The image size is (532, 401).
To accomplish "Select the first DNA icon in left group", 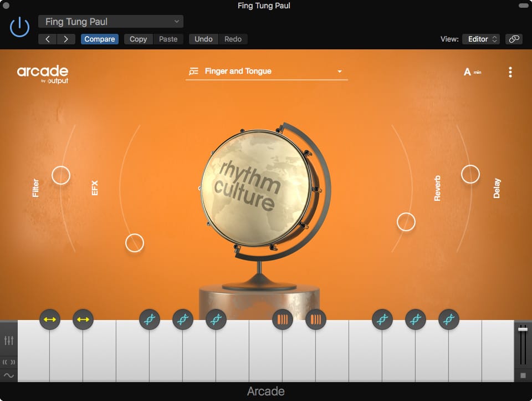I will [x=150, y=319].
